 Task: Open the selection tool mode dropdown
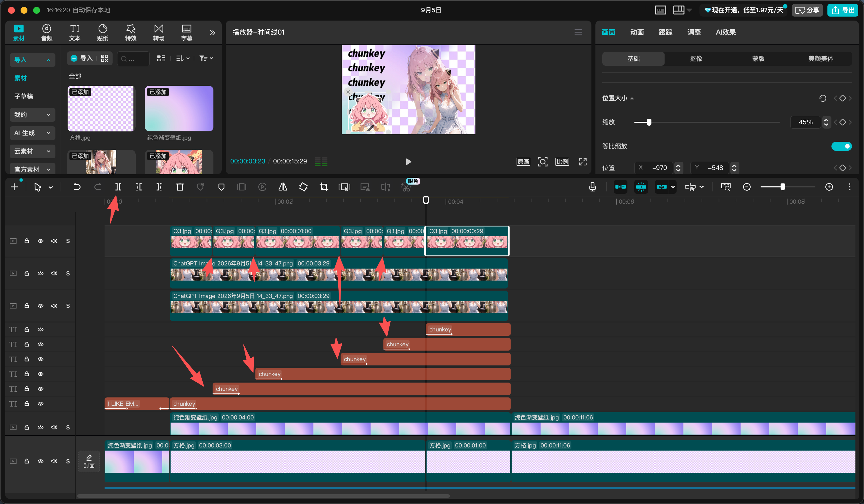[x=51, y=187]
